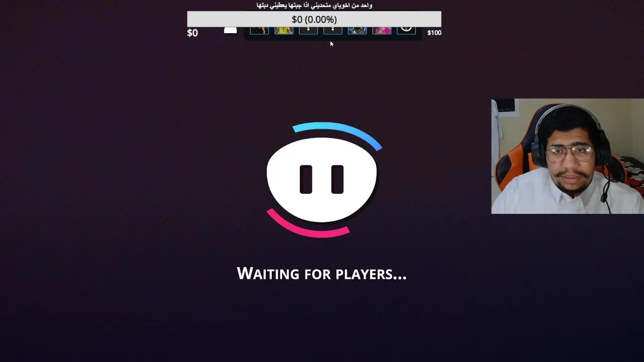The image size is (644, 362).
Task: Select the streamer webcam overlay
Action: pyautogui.click(x=568, y=156)
